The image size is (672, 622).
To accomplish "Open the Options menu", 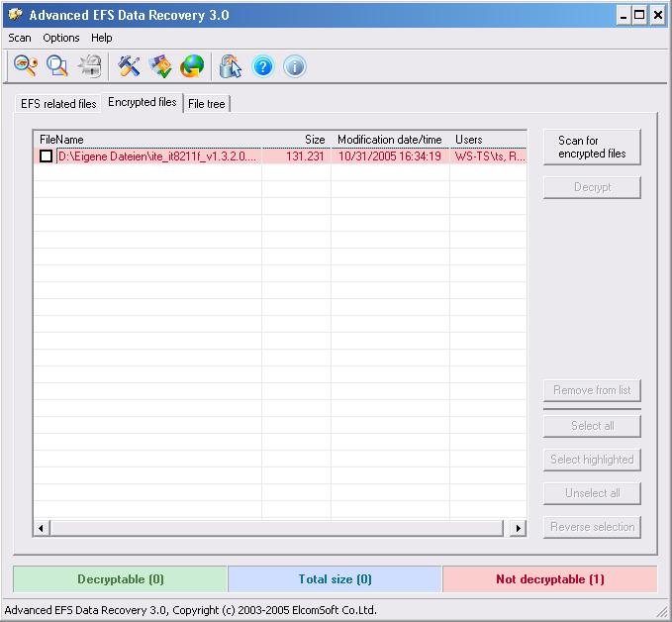I will tap(60, 38).
